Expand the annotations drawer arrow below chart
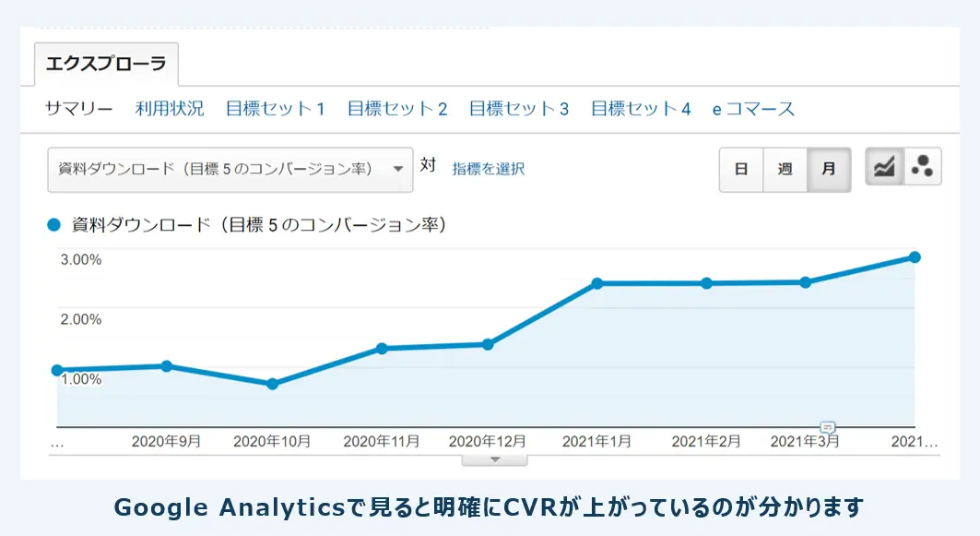This screenshot has width=980, height=536. 494,459
